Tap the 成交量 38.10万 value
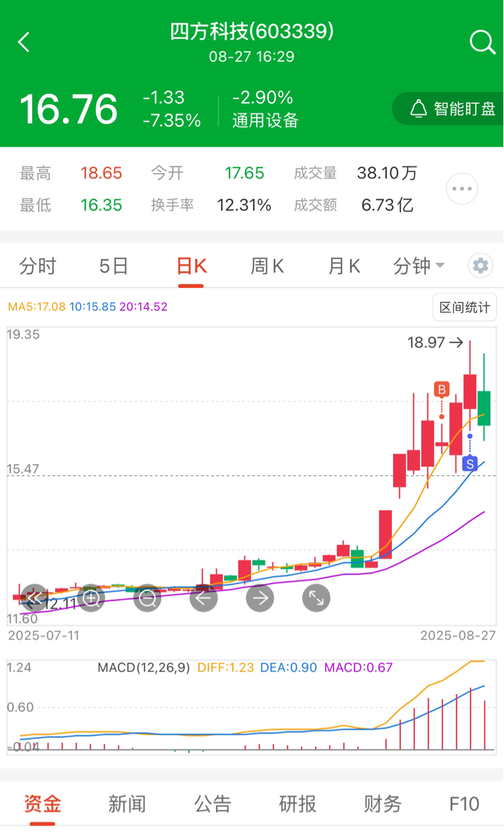Screen dimensions: 504x834 tap(387, 173)
